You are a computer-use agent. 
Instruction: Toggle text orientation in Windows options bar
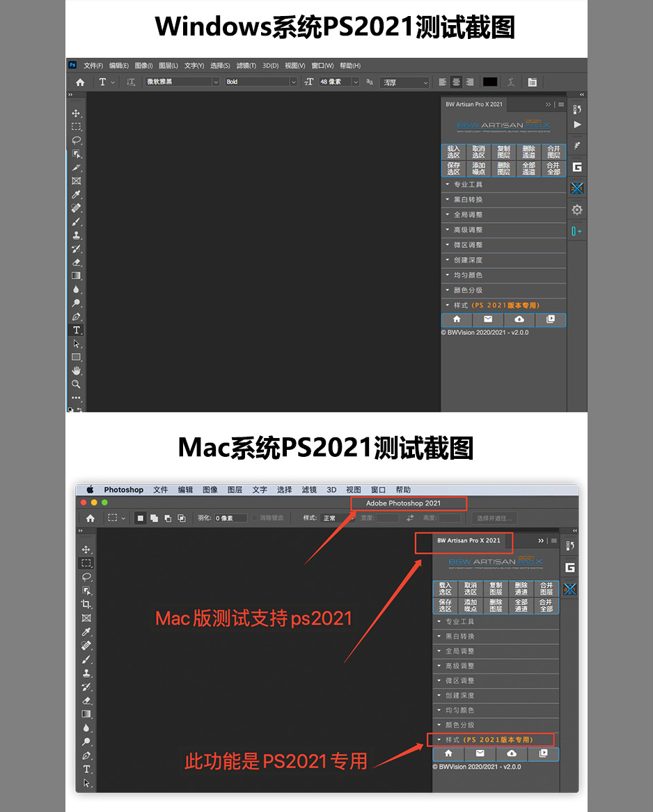tap(130, 82)
